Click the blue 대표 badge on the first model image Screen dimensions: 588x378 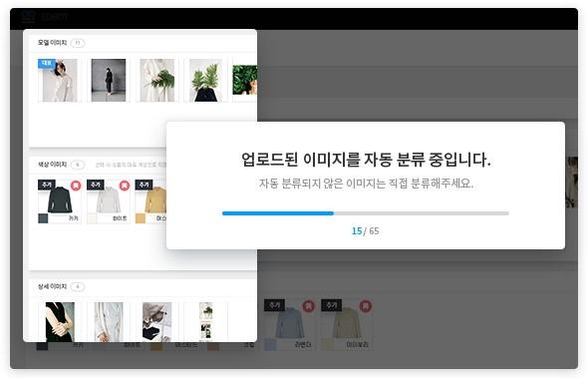point(46,63)
